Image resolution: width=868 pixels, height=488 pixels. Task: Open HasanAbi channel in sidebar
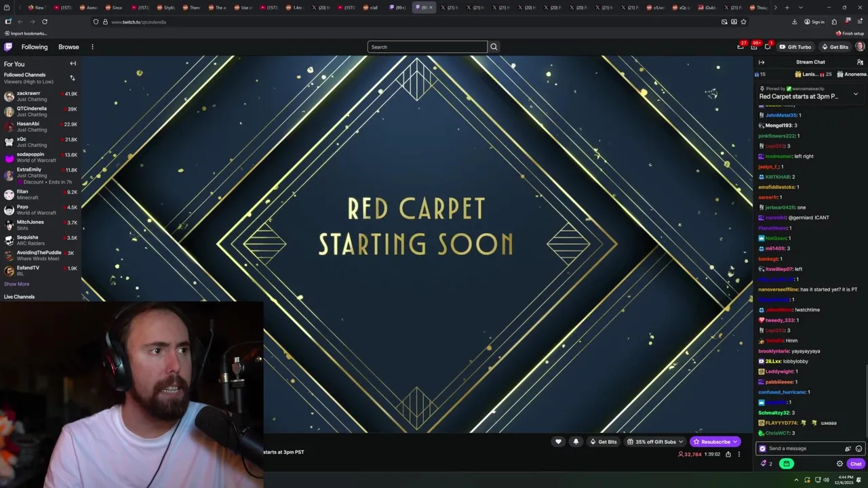tap(40, 127)
